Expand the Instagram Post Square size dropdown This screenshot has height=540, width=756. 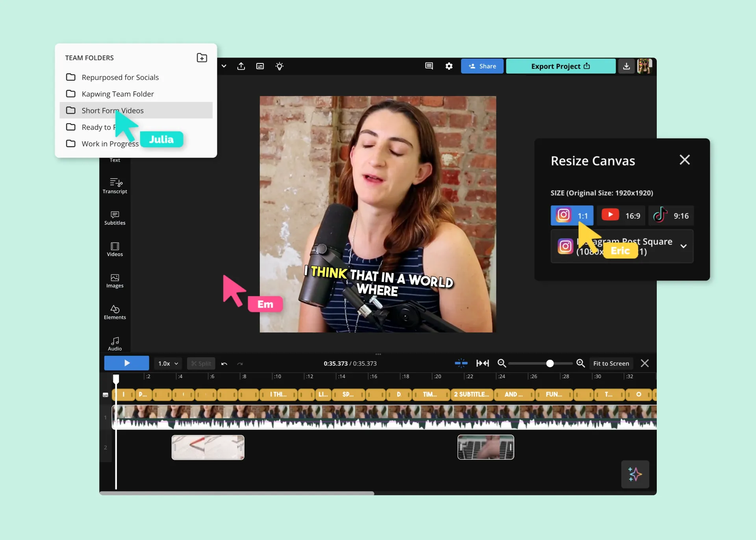(684, 246)
